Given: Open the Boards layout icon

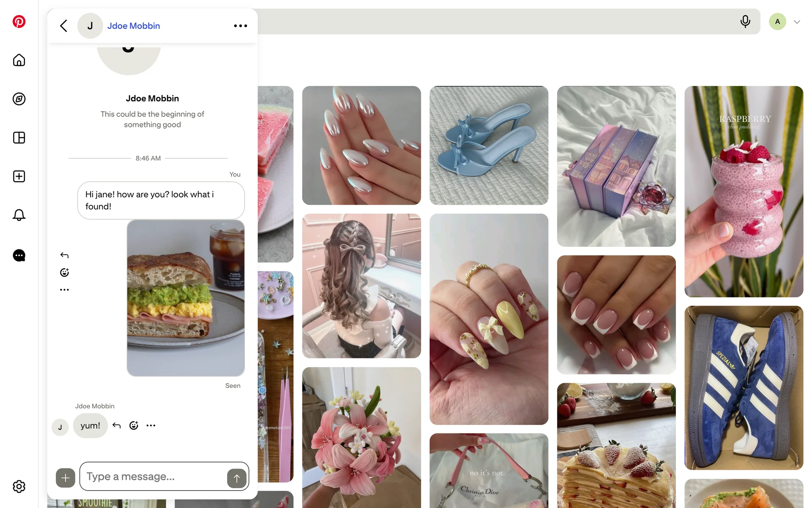Looking at the screenshot, I should [x=19, y=138].
